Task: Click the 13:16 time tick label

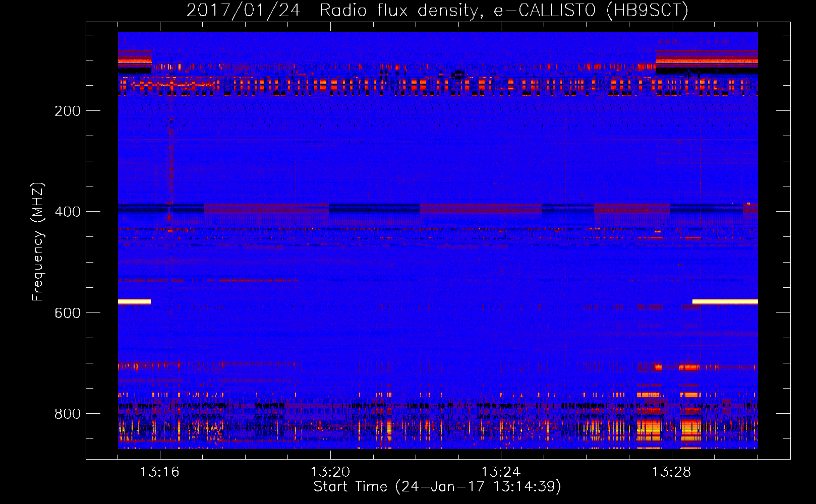Action: coord(159,472)
